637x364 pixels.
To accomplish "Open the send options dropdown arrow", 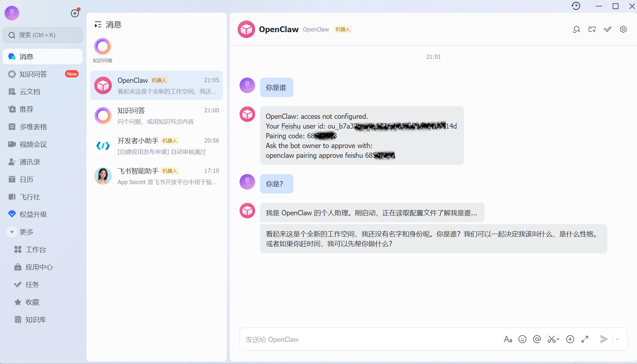I will (x=618, y=339).
